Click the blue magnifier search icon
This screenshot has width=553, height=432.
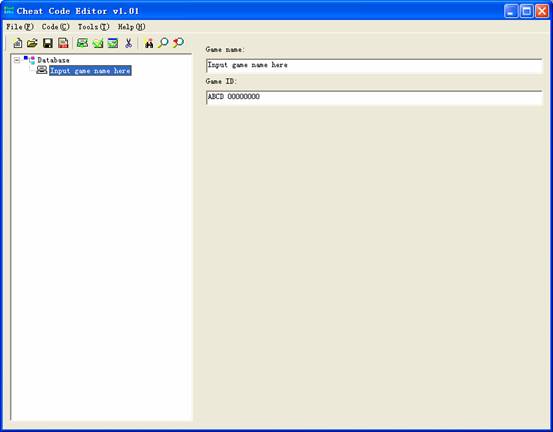click(163, 43)
